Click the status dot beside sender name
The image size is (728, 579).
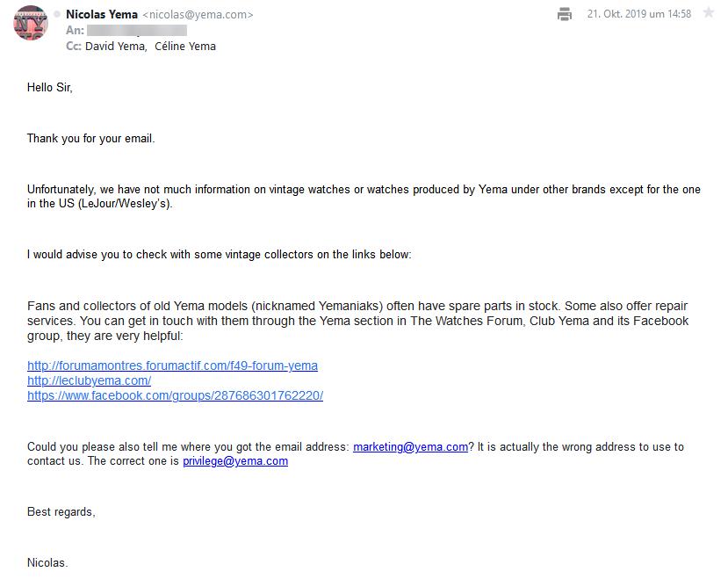(x=57, y=14)
